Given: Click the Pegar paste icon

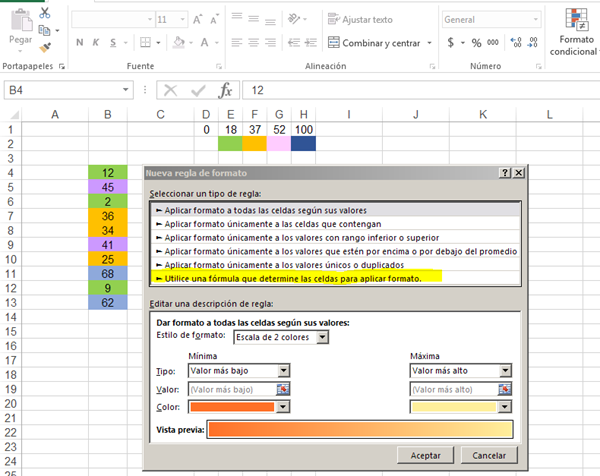Looking at the screenshot, I should click(x=19, y=24).
